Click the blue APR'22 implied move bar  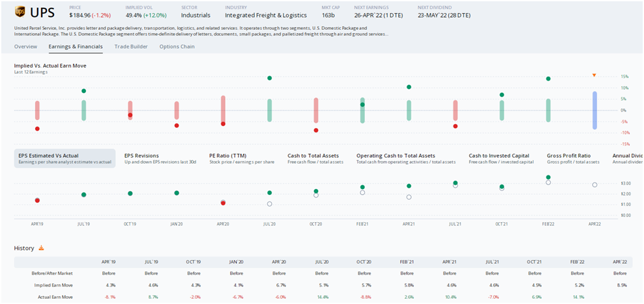point(595,110)
